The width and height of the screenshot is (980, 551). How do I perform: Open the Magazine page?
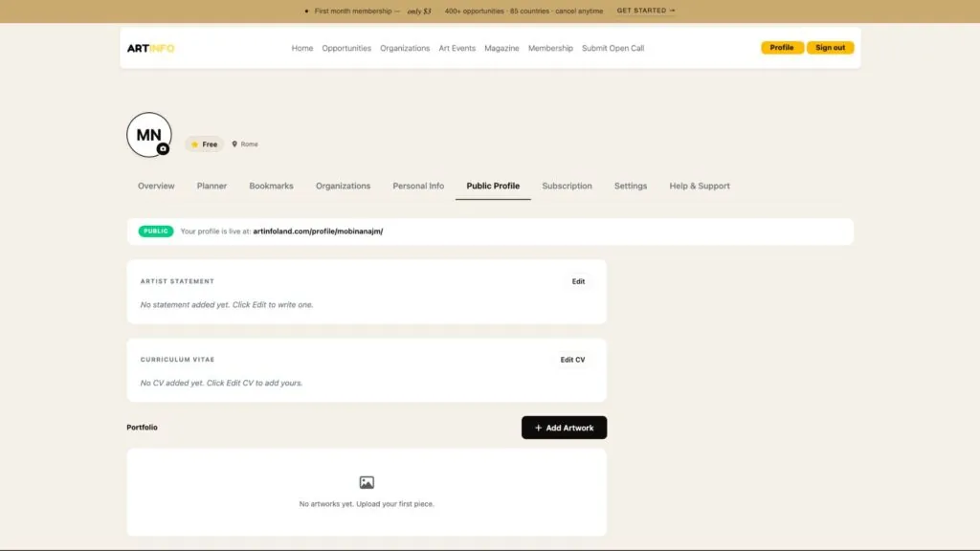pyautogui.click(x=501, y=48)
